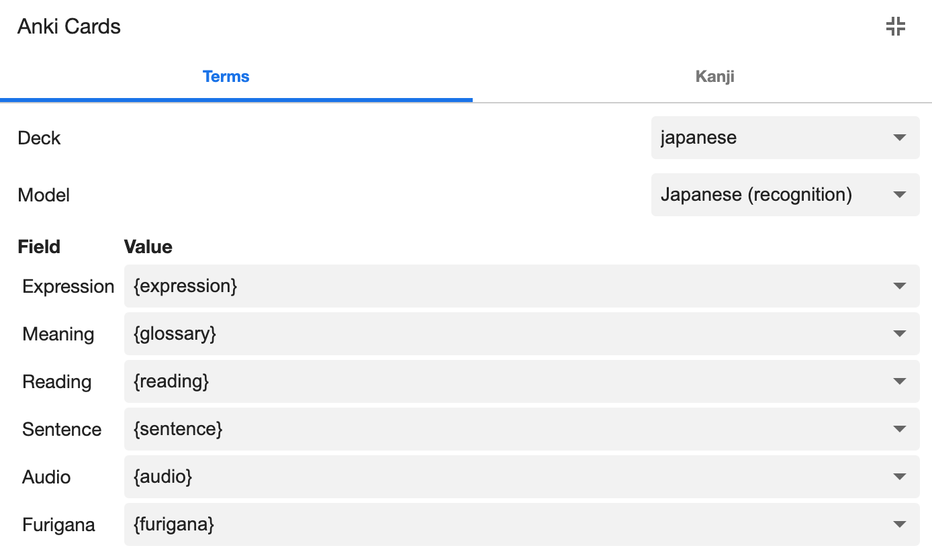Select the Terms tab
The image size is (932, 560).
226,77
